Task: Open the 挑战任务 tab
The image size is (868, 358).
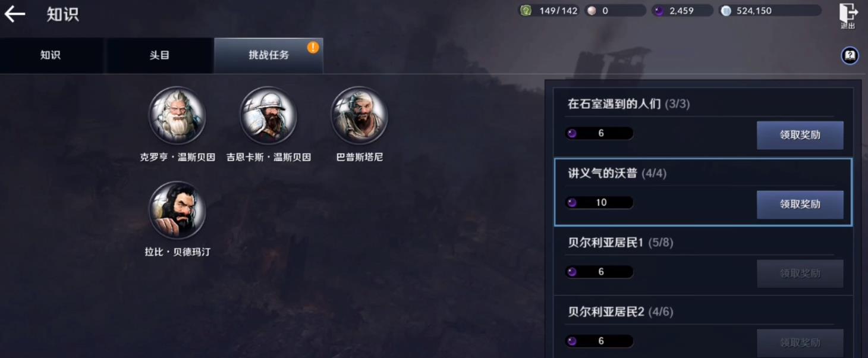Action: [269, 55]
